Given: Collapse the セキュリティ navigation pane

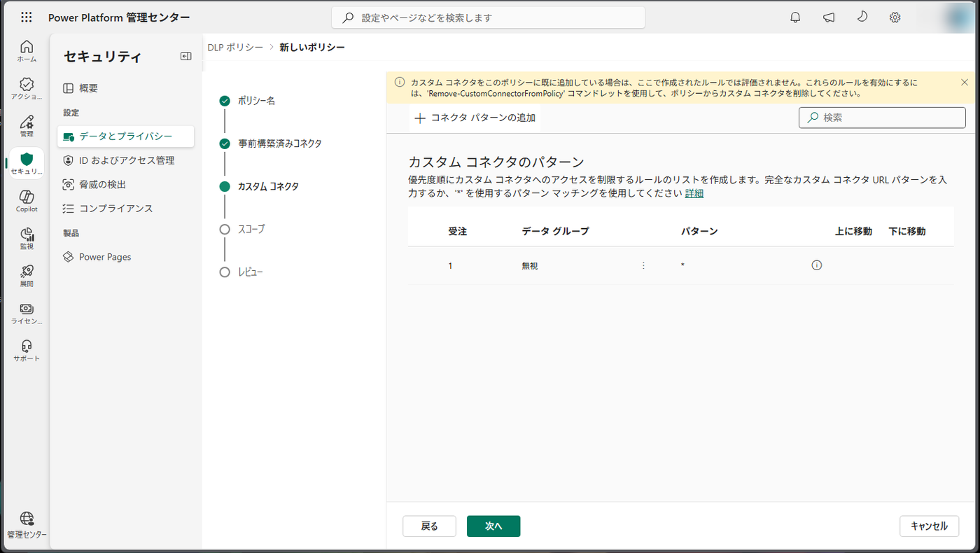Looking at the screenshot, I should [185, 57].
